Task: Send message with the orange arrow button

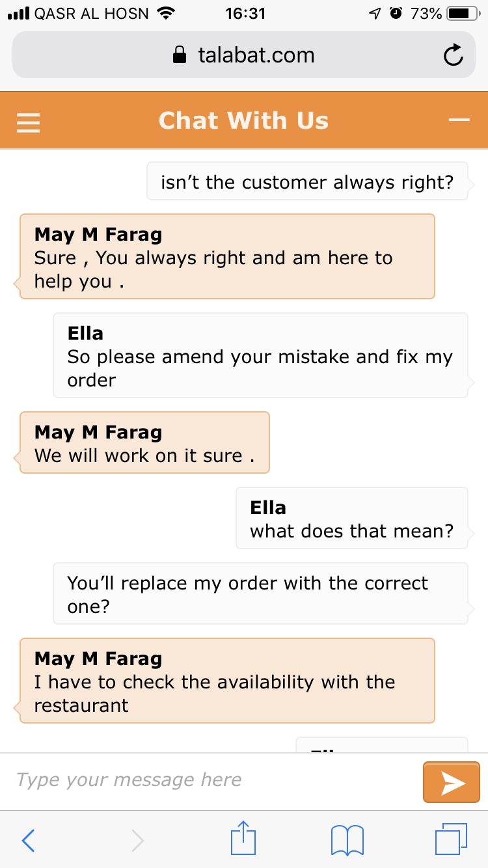Action: click(451, 783)
